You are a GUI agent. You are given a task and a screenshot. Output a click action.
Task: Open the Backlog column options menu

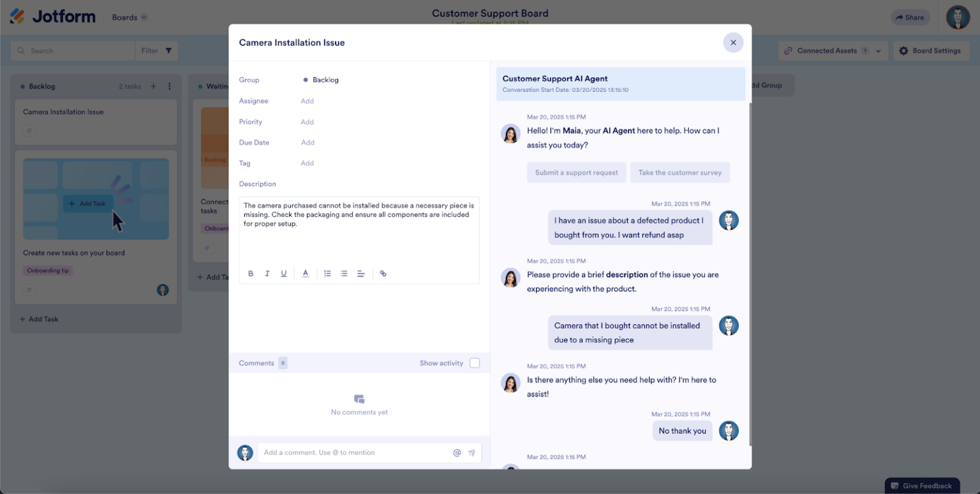coord(170,86)
